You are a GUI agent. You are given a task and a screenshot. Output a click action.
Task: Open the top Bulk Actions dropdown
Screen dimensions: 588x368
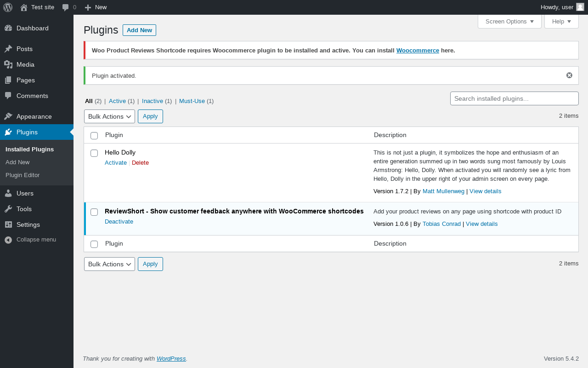pyautogui.click(x=109, y=116)
